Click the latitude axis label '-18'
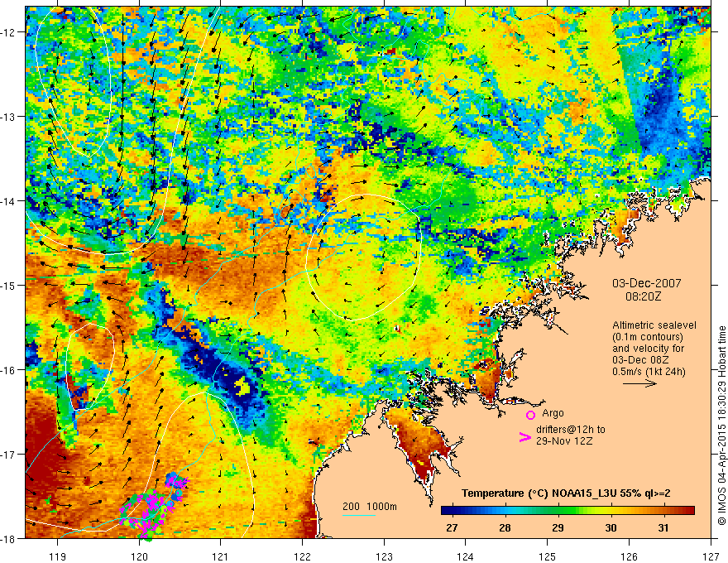 click(9, 538)
